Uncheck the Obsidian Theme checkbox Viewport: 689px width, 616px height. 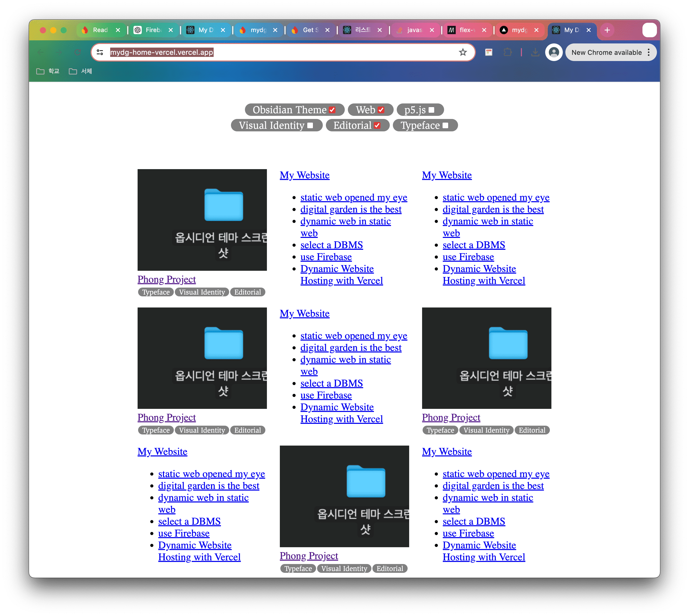point(332,110)
